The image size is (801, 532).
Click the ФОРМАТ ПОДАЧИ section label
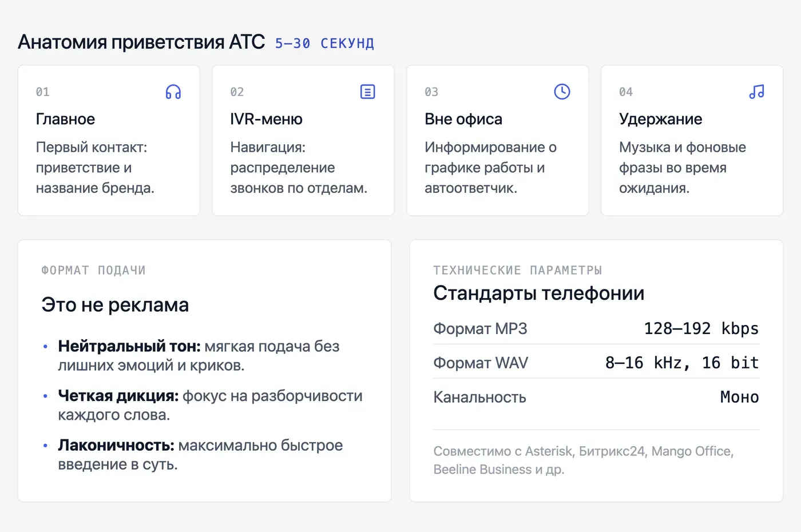(93, 270)
